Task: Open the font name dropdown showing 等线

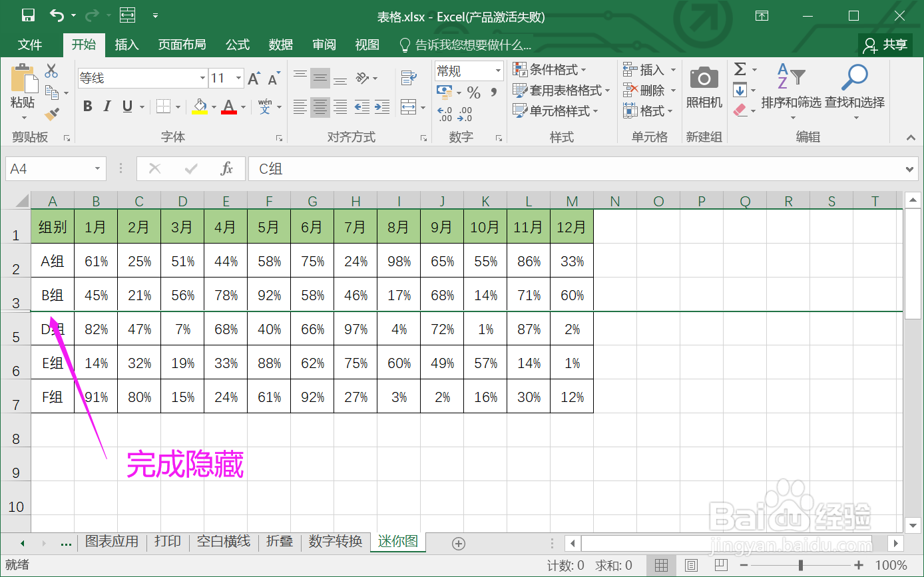Action: [x=203, y=78]
